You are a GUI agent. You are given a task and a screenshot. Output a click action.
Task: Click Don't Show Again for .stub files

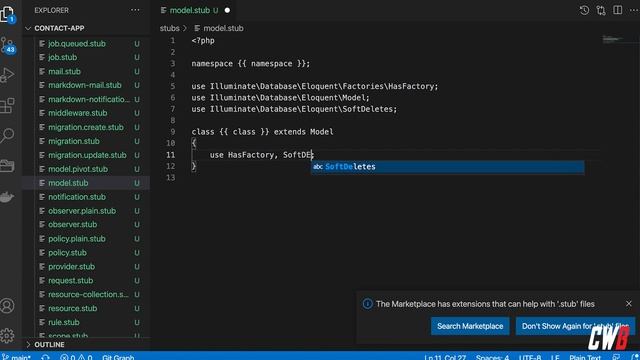pyautogui.click(x=575, y=326)
